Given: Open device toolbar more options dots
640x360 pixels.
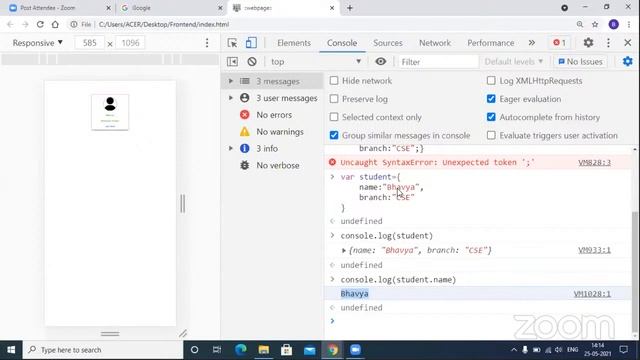Looking at the screenshot, I should click(x=207, y=43).
